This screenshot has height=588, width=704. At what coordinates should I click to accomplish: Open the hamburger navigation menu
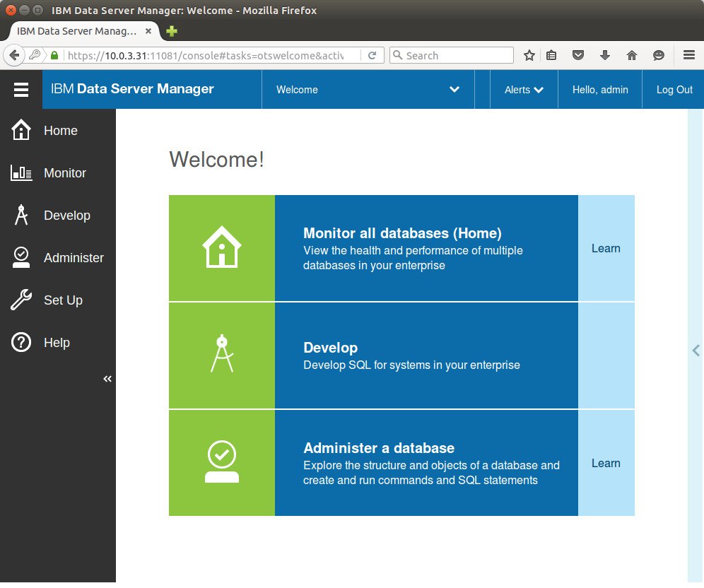point(21,89)
